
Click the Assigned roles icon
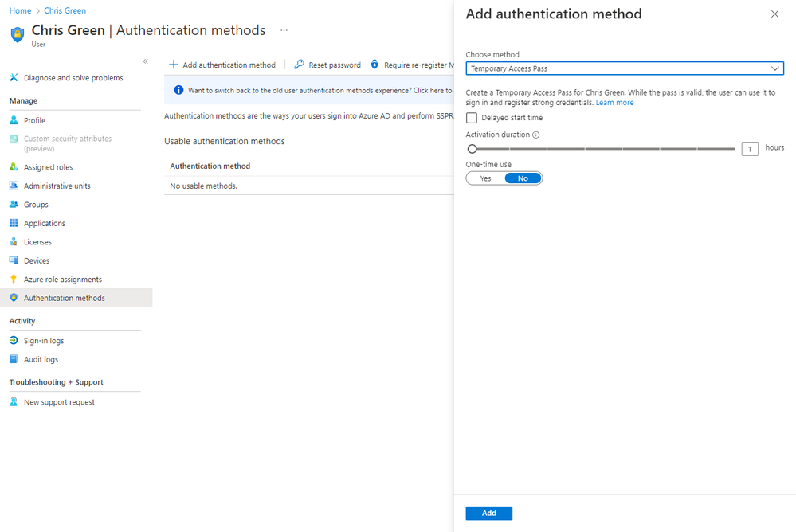pos(14,167)
